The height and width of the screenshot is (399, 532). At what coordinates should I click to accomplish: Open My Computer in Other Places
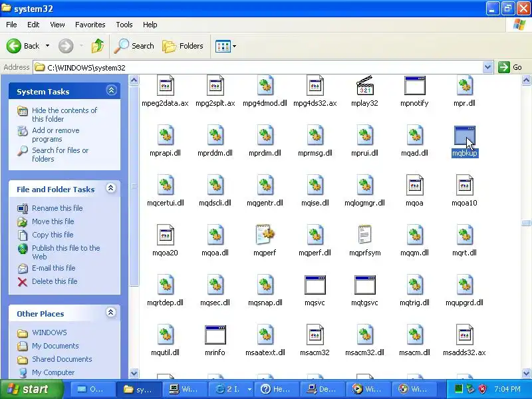(x=53, y=372)
